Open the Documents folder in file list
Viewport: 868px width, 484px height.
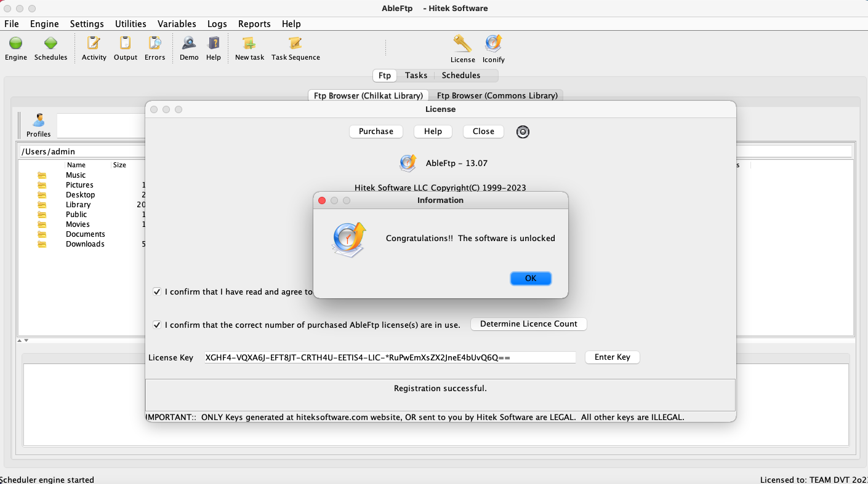[x=85, y=234]
